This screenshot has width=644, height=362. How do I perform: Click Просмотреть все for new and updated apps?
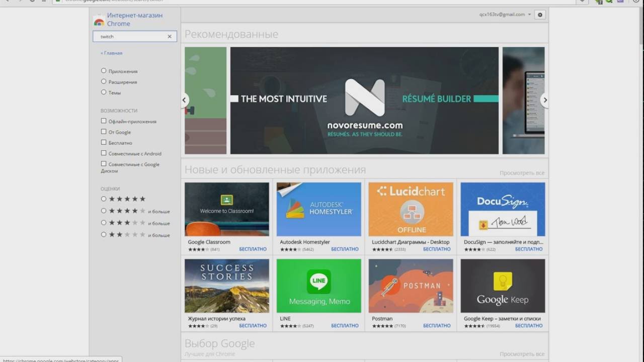point(522,173)
